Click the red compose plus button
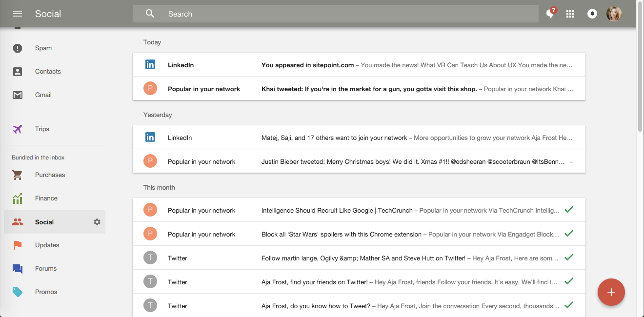 pyautogui.click(x=611, y=292)
